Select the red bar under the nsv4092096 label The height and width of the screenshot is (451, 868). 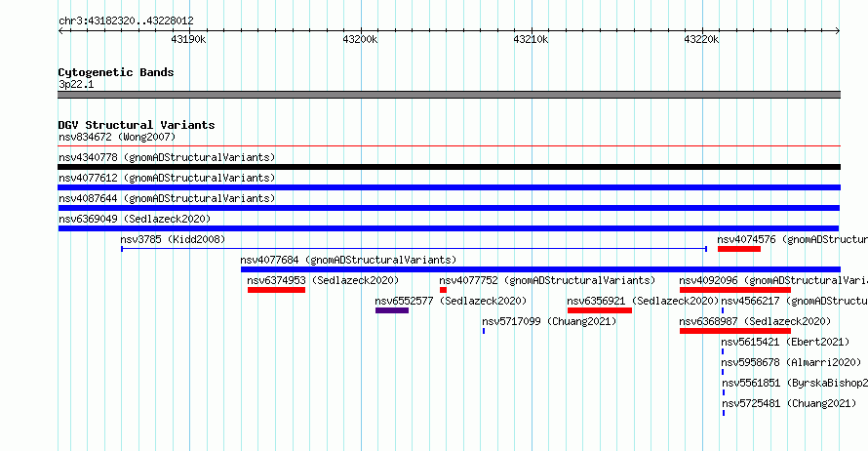coord(735,290)
